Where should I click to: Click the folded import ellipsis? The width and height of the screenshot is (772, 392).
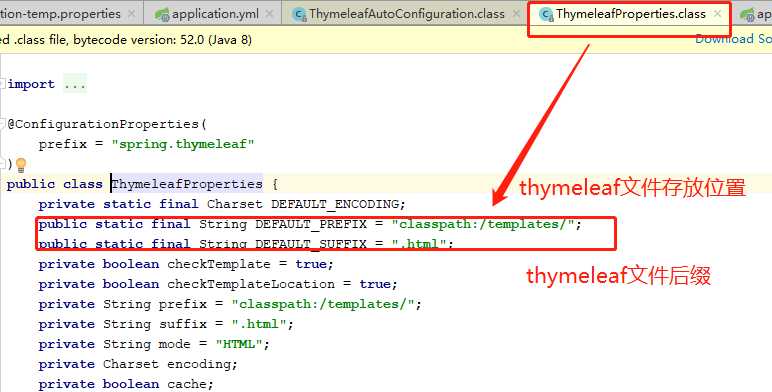pyautogui.click(x=75, y=84)
